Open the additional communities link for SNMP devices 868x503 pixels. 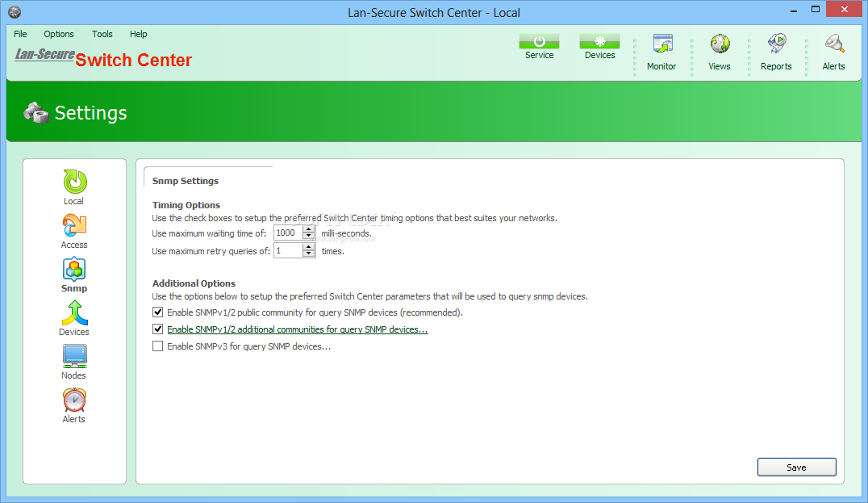coord(298,329)
